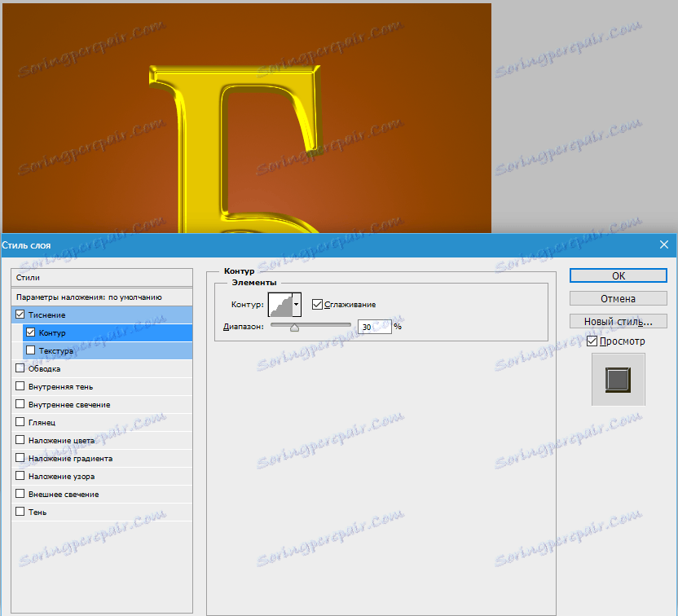
Task: Select the Контур row under Тиснение
Action: click(x=108, y=333)
